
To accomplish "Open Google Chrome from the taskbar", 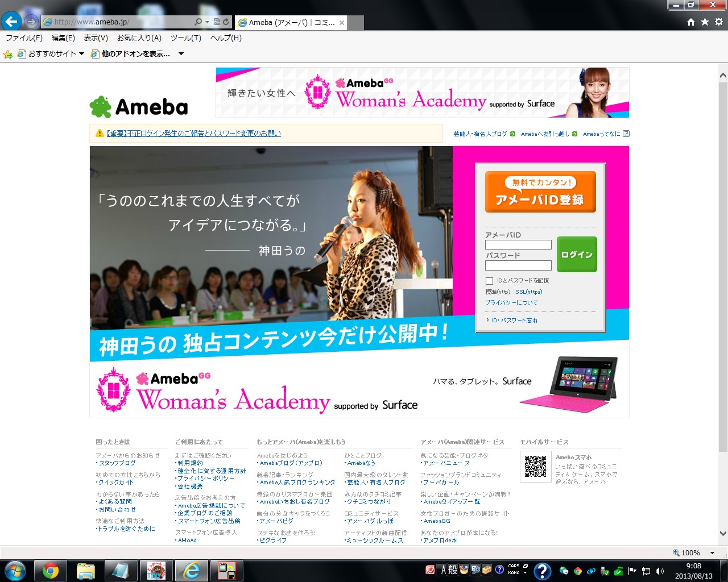I will (50, 570).
